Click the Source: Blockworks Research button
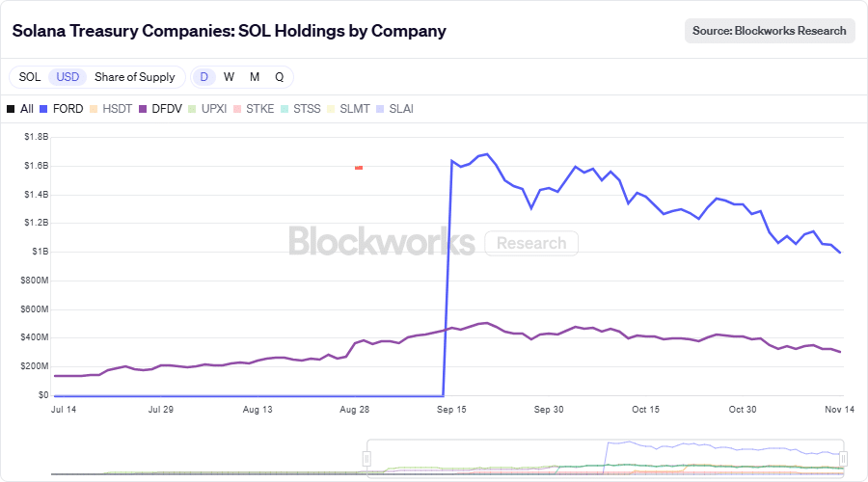 pos(770,31)
